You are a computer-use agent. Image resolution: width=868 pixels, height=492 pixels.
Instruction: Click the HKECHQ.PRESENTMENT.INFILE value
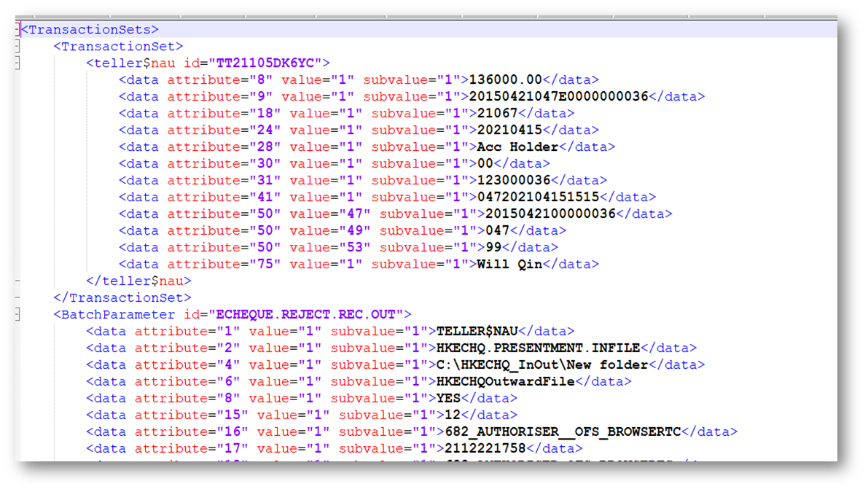pyautogui.click(x=538, y=348)
